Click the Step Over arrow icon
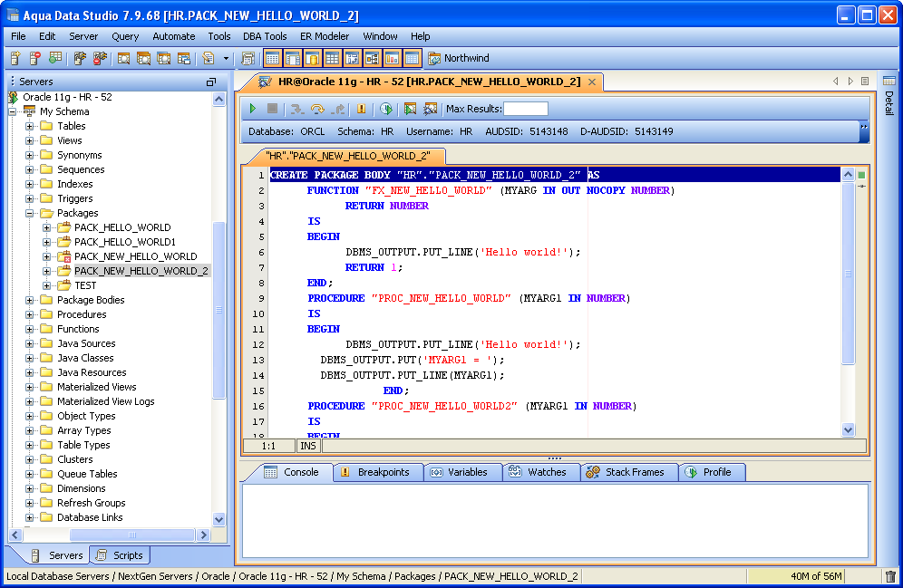 click(317, 109)
